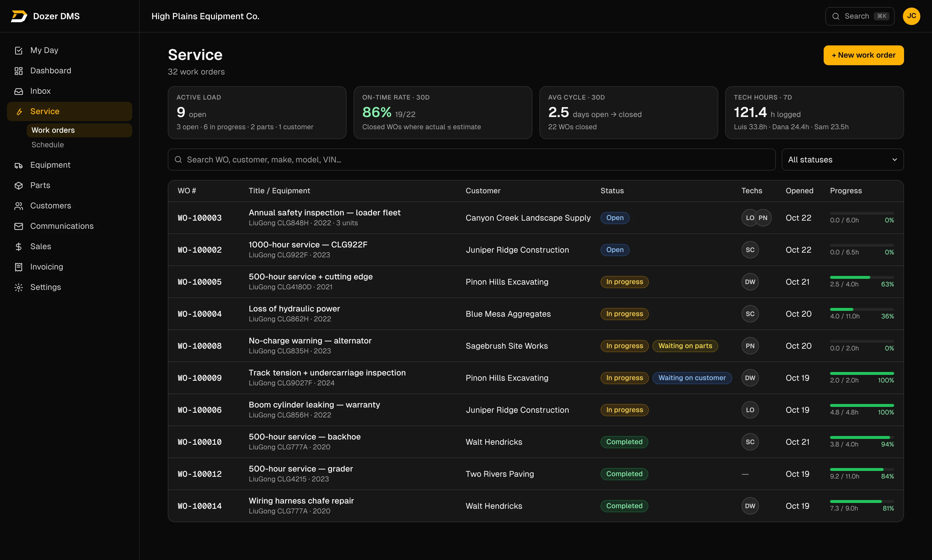Click Completed badge on WO-100014
This screenshot has width=932, height=560.
[624, 506]
